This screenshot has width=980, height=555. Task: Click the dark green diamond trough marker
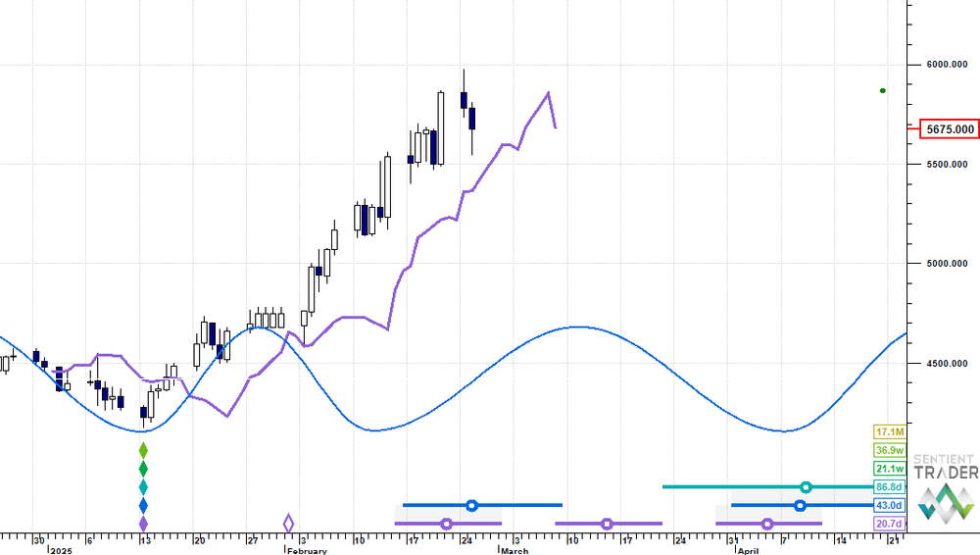point(143,469)
